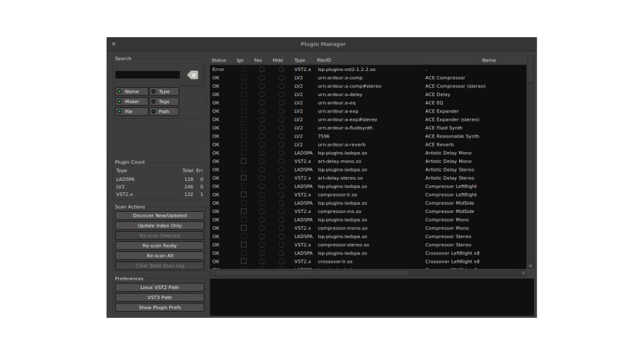Sort list by Status column header
644x355 pixels.
[219, 60]
